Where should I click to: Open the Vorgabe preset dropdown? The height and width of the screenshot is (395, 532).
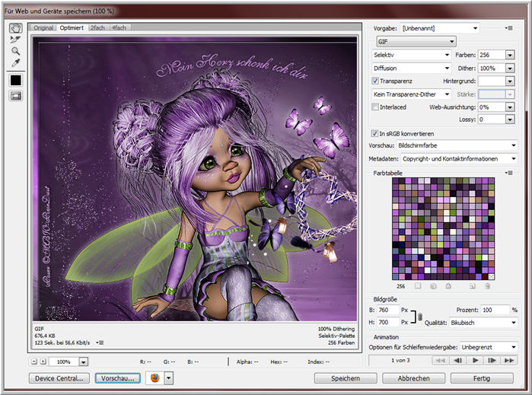(440, 28)
